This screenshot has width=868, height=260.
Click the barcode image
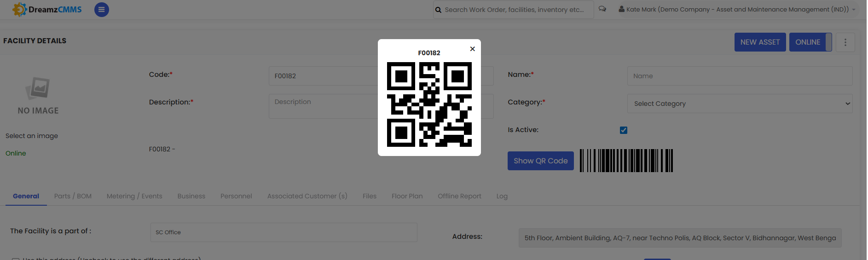click(x=626, y=161)
